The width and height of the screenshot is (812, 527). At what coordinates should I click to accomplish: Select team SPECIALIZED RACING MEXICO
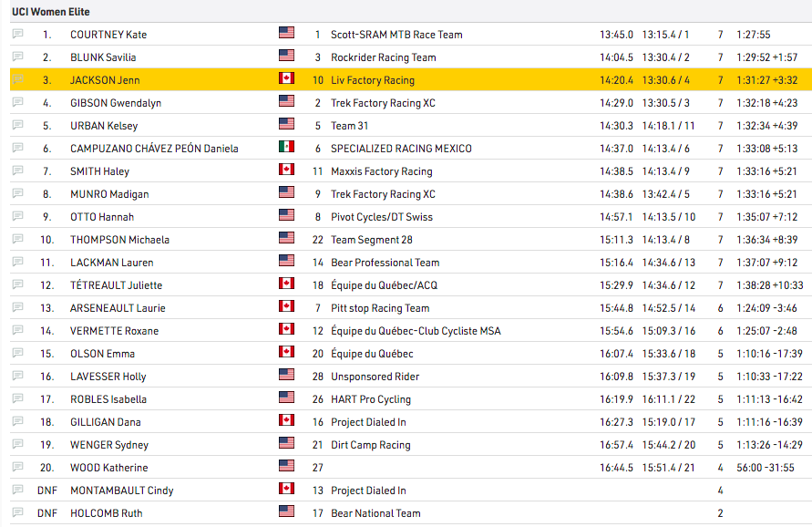pos(401,149)
